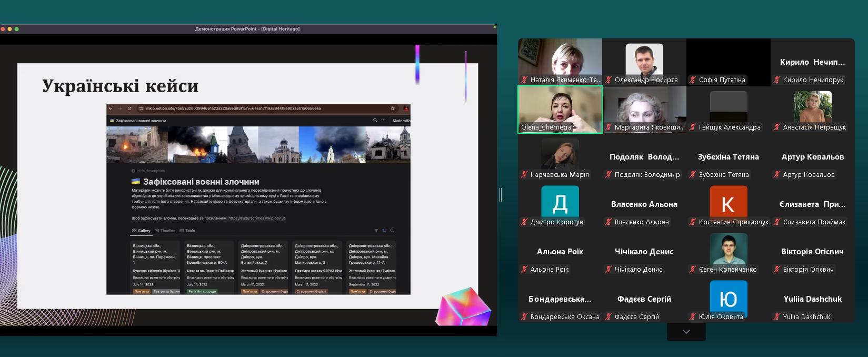Click the gallery sort arrows icon
868x357 pixels.
point(384,231)
